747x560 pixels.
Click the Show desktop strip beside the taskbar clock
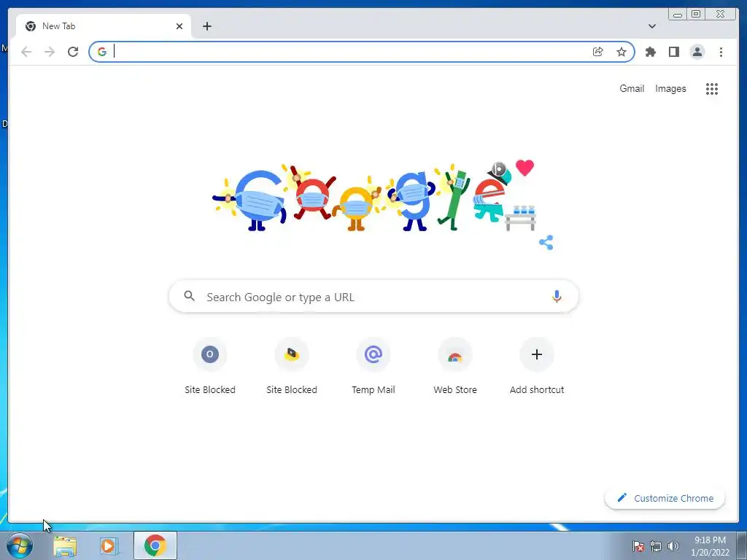(742, 545)
